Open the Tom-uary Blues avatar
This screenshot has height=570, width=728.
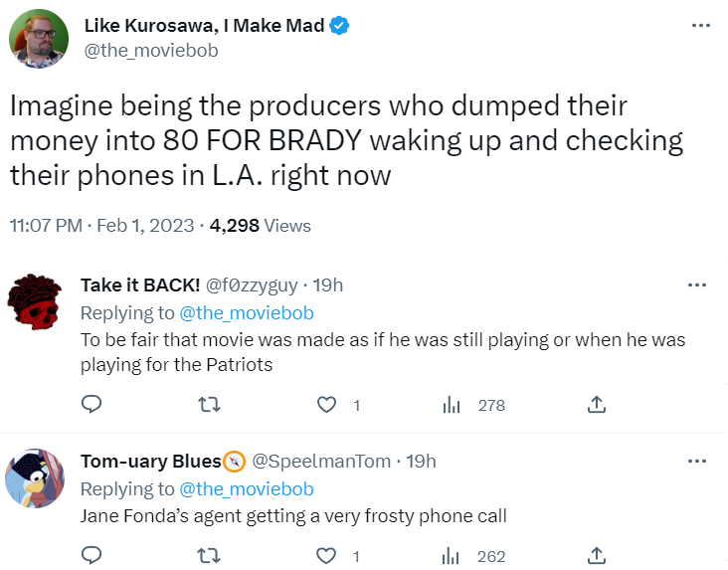35,478
